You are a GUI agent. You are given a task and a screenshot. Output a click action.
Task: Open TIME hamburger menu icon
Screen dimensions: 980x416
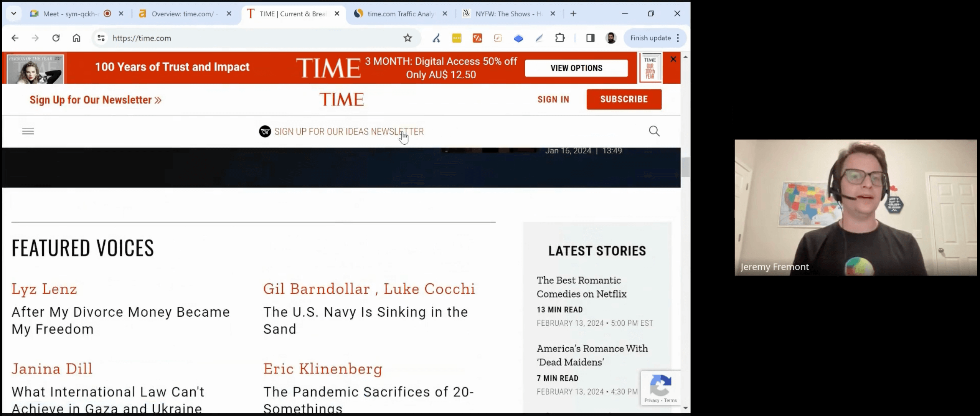(x=28, y=131)
